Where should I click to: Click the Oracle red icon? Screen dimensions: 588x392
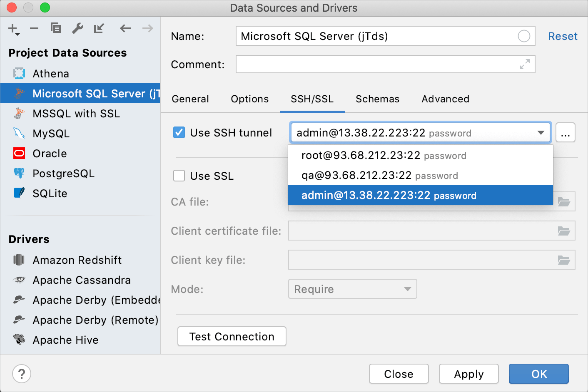tap(19, 154)
